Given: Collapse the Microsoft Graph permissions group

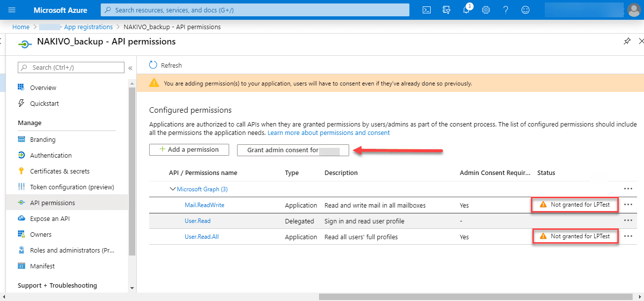Looking at the screenshot, I should [173, 189].
